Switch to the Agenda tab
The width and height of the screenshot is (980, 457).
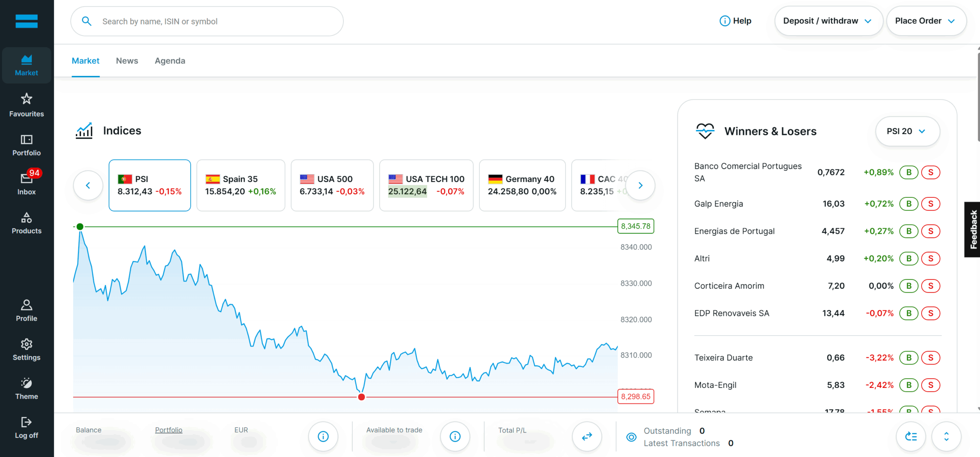[x=170, y=61]
